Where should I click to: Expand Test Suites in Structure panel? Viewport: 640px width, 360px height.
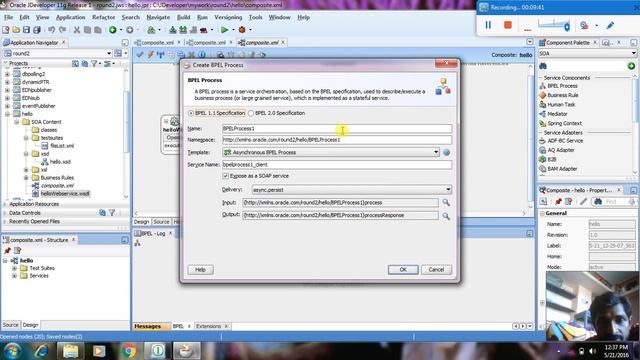click(x=14, y=268)
